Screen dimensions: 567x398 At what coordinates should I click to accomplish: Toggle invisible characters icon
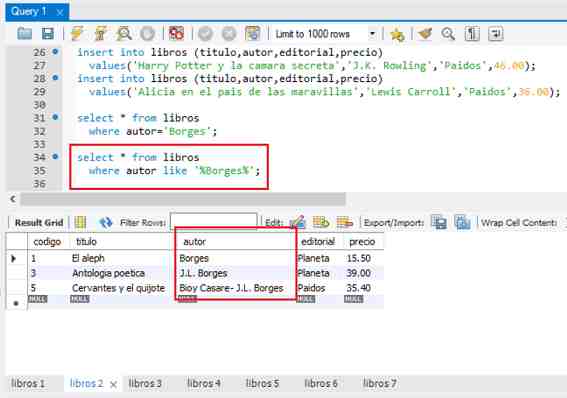coord(472,34)
